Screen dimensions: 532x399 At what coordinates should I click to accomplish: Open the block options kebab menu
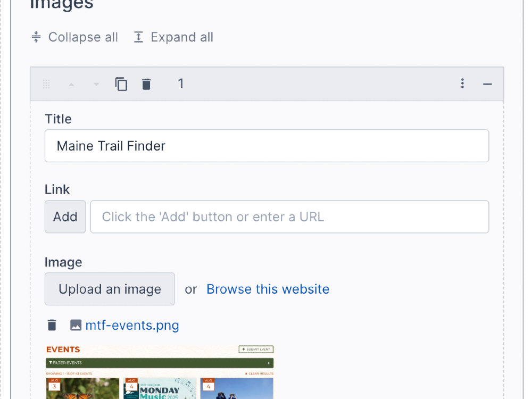(x=462, y=84)
